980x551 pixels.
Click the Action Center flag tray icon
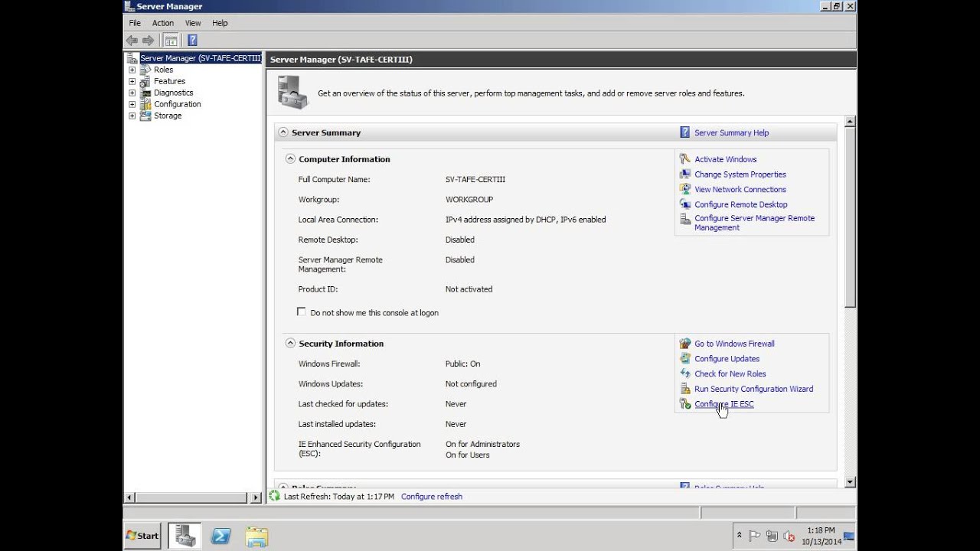[754, 536]
